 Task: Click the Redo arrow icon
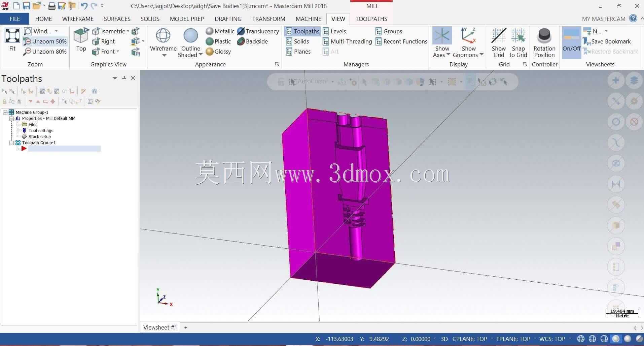pos(94,6)
